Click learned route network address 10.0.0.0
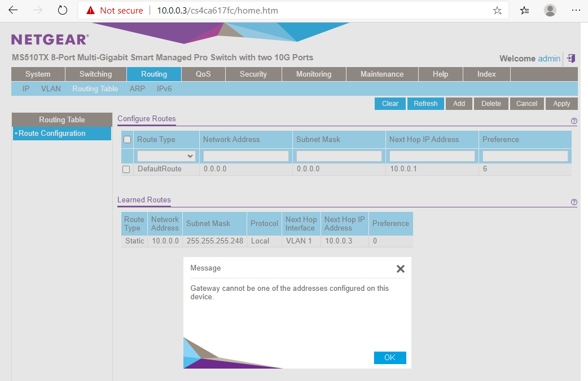 (165, 241)
